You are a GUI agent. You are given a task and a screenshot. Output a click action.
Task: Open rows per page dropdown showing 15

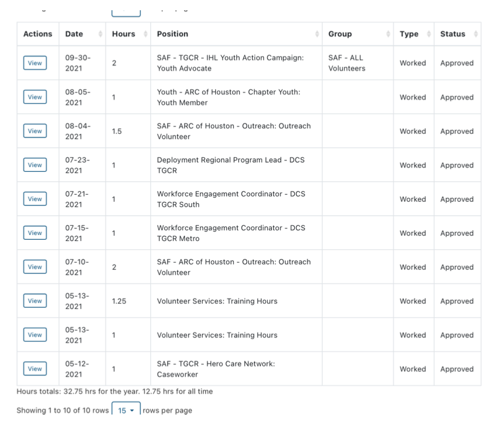126,410
